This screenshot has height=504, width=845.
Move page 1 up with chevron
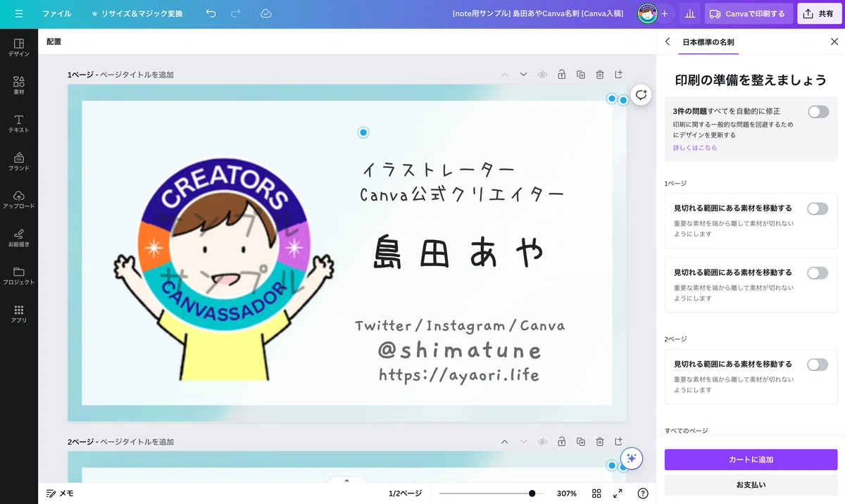[504, 75]
